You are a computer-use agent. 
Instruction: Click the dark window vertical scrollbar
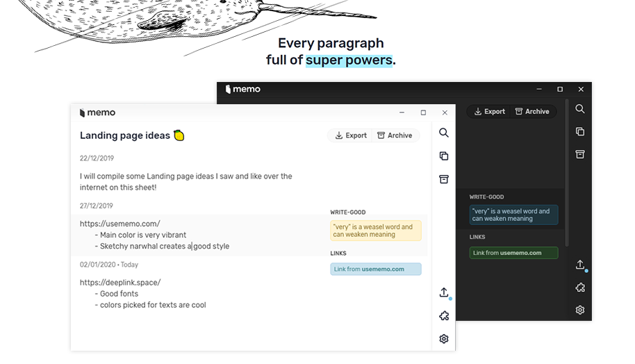[x=567, y=173]
